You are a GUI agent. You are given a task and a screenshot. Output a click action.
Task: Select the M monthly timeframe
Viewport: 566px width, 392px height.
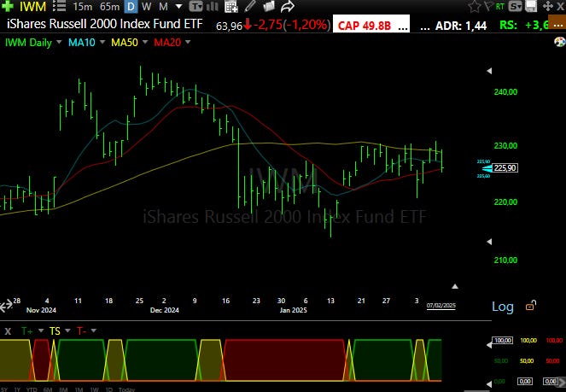[x=163, y=6]
